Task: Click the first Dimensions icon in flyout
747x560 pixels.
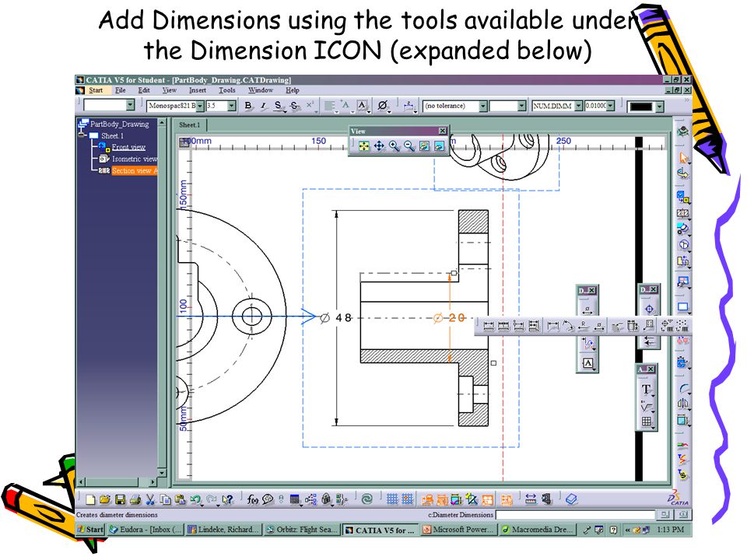Action: coord(489,326)
